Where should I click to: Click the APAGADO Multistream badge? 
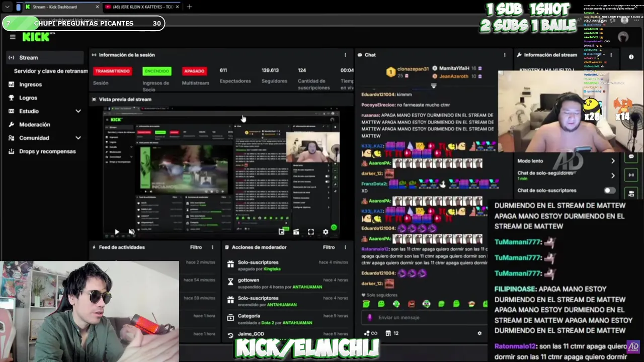pyautogui.click(x=194, y=71)
